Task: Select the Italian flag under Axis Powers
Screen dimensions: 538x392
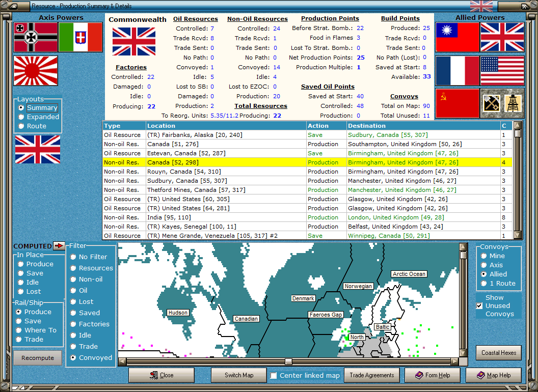Action: tap(80, 37)
